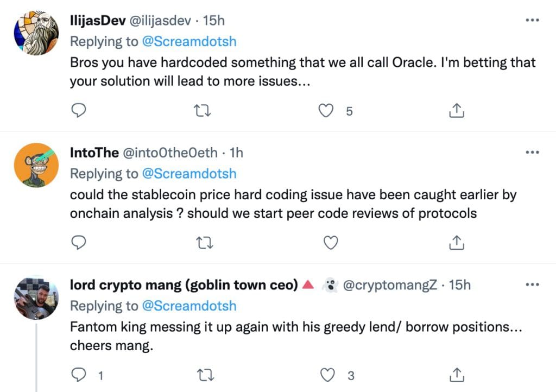Retweet IntoThe's stablecoin tweet
This screenshot has width=556, height=392.
(x=203, y=243)
